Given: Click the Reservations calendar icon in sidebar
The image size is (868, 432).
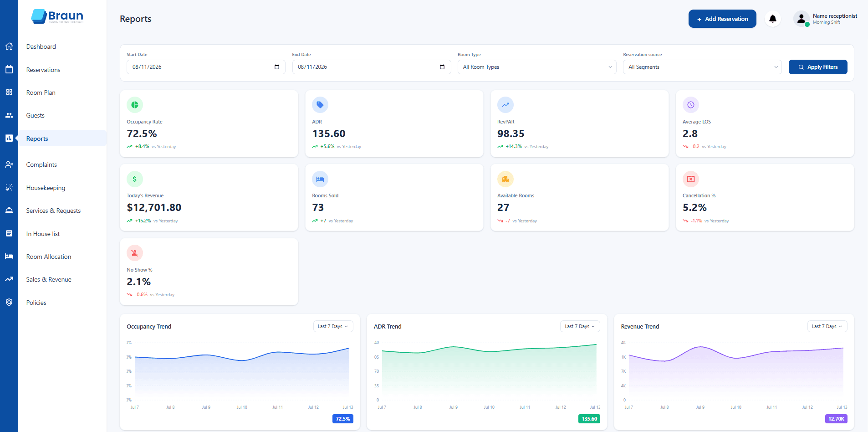Looking at the screenshot, I should coord(9,69).
